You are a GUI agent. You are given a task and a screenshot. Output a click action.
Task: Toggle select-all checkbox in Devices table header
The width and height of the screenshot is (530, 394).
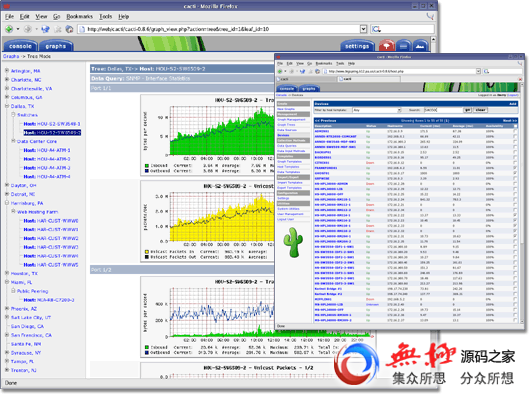[515, 126]
